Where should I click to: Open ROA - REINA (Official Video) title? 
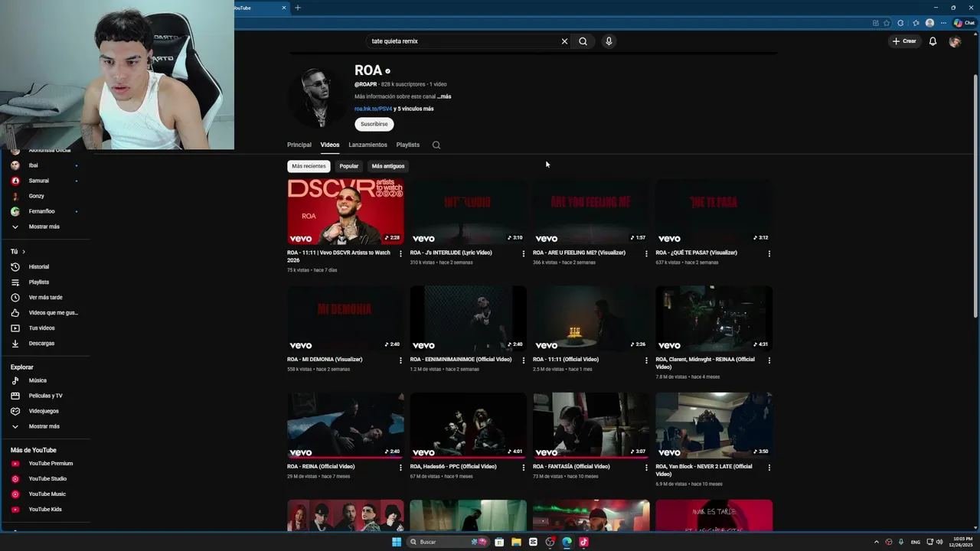click(321, 467)
